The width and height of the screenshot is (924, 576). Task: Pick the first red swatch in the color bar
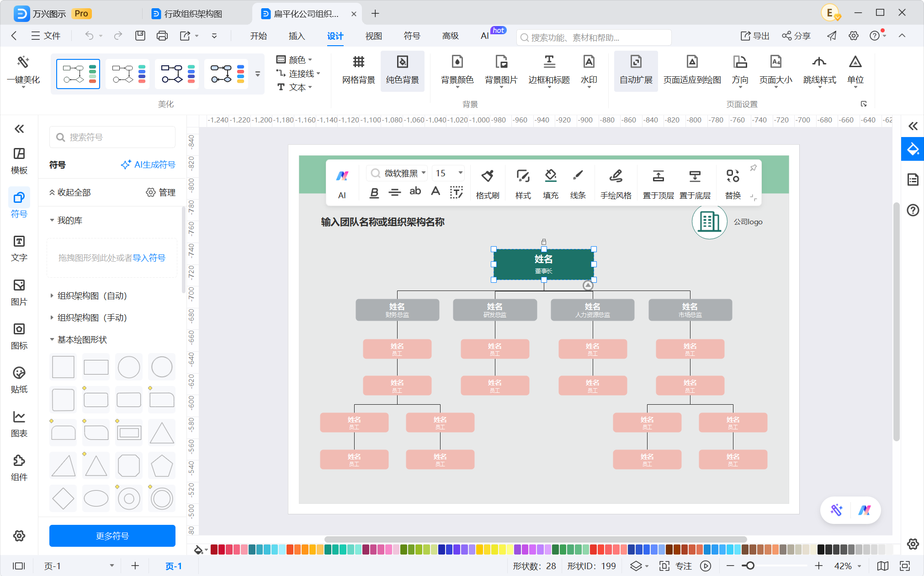[x=214, y=549]
